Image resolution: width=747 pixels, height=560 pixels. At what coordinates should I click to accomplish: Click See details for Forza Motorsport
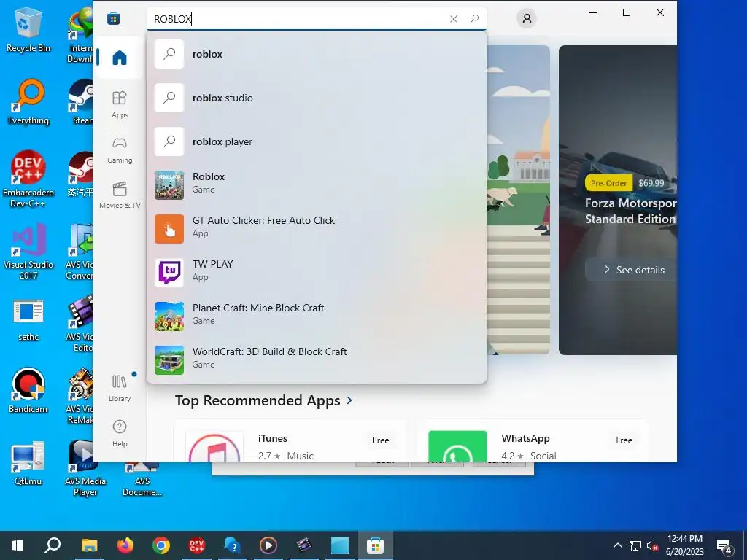(x=632, y=270)
